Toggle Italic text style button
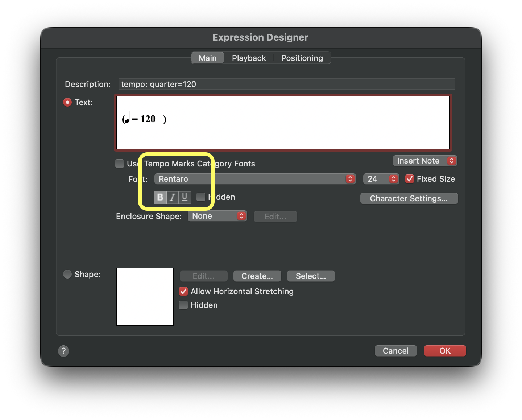 pyautogui.click(x=173, y=197)
